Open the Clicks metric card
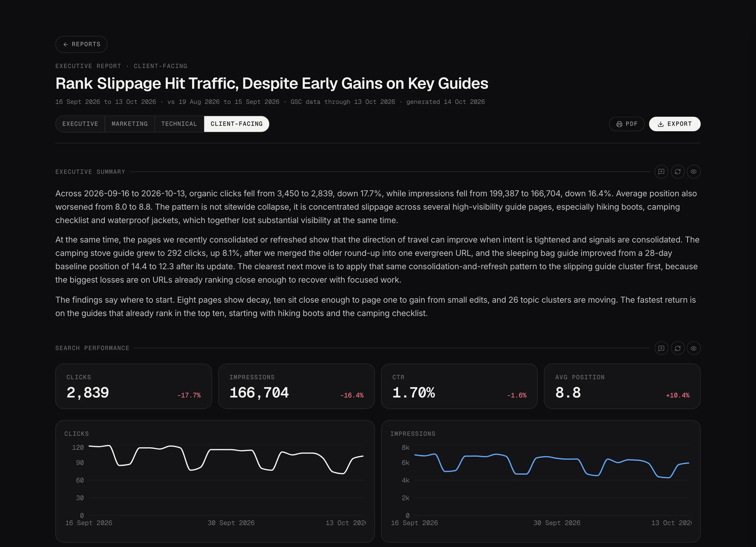The image size is (756, 547). (x=134, y=386)
